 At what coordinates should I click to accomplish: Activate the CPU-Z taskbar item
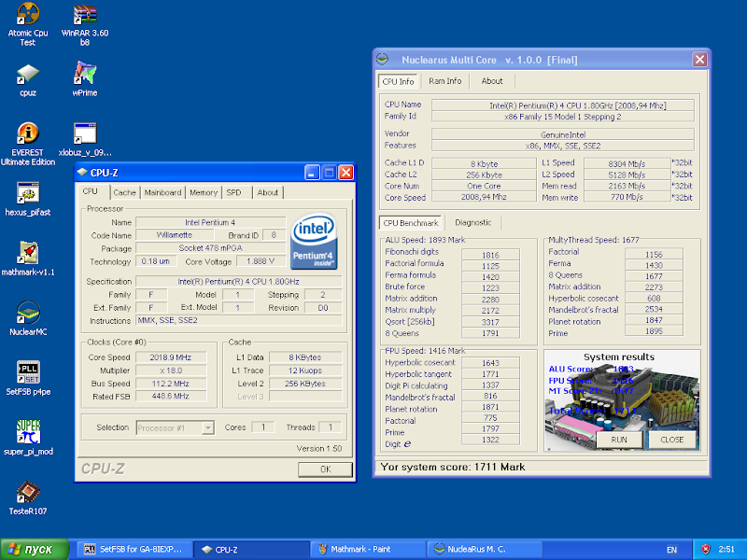click(x=252, y=550)
